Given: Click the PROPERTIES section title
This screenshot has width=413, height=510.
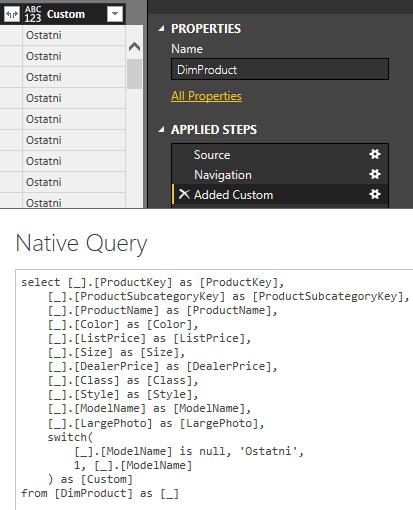Looking at the screenshot, I should (206, 29).
